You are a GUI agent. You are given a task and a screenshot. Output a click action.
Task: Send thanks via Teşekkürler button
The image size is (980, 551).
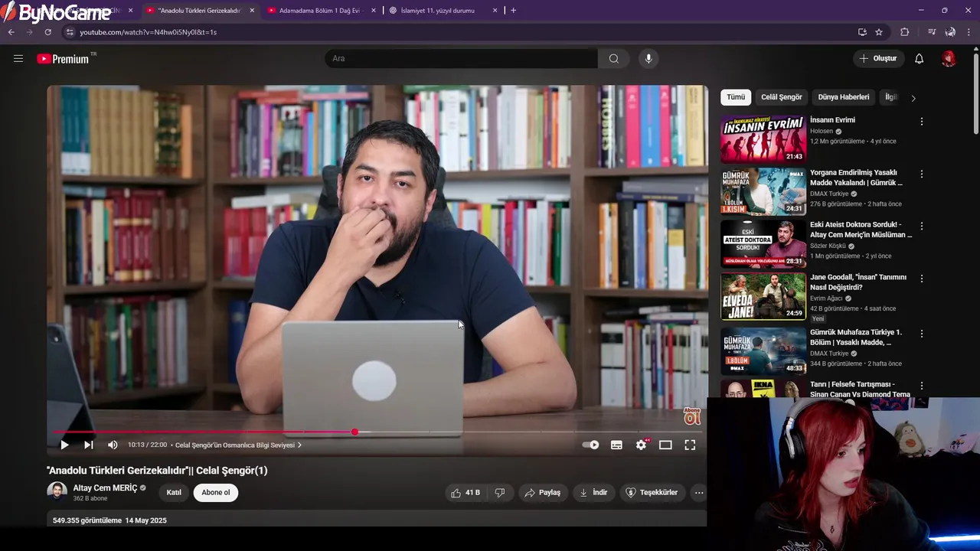652,493
